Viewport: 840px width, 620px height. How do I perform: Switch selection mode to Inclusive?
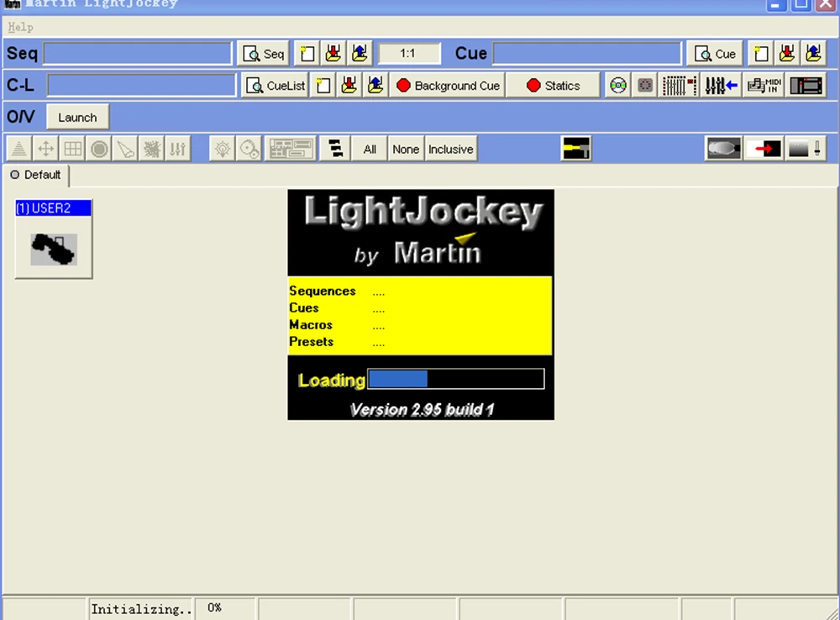450,149
